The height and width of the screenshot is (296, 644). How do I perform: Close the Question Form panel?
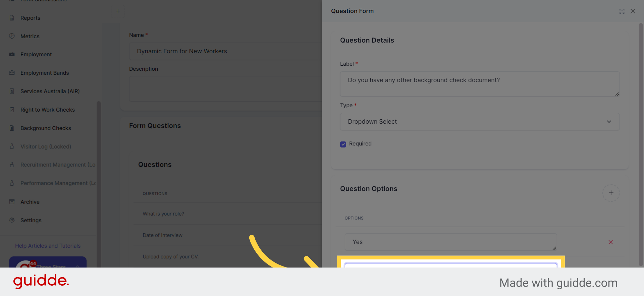click(633, 11)
